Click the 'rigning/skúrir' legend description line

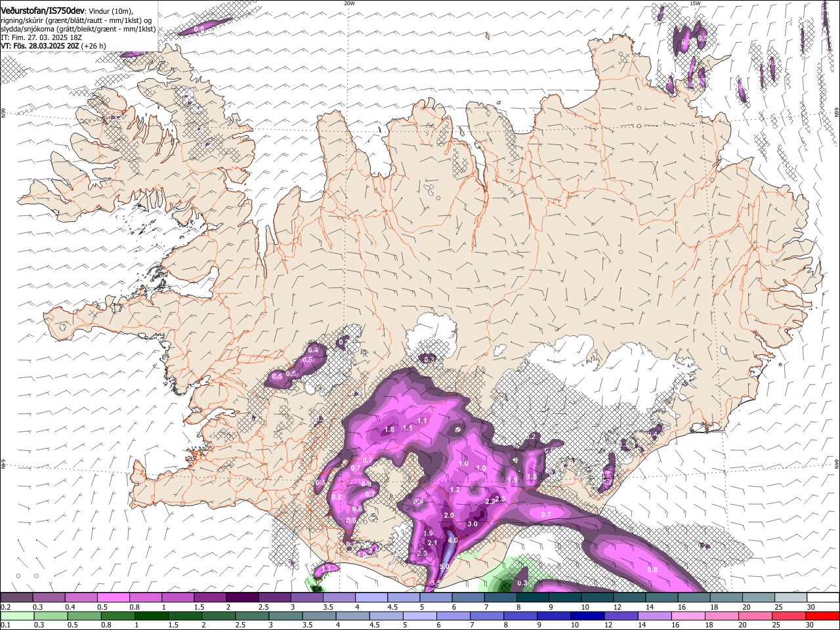click(77, 20)
